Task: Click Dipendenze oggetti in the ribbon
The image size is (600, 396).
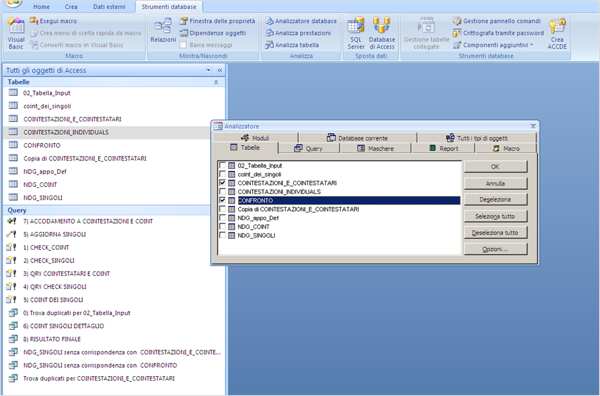Action: 213,33
